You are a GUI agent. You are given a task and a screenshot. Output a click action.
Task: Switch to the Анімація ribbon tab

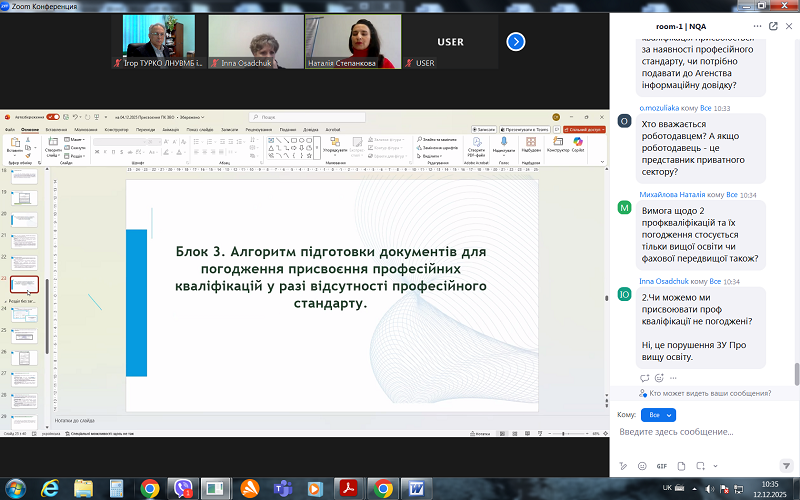coord(171,129)
